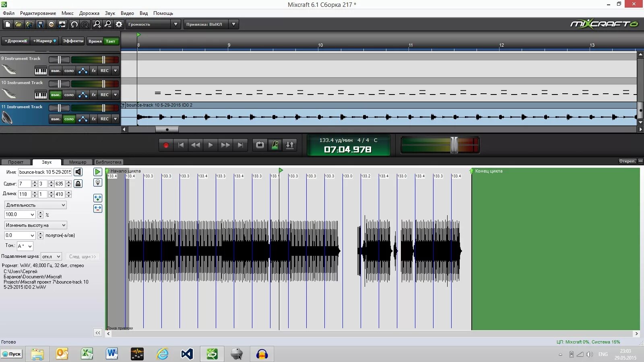The image size is (644, 362).
Task: Click the +Дорожка add track button
Action: [x=16, y=41]
